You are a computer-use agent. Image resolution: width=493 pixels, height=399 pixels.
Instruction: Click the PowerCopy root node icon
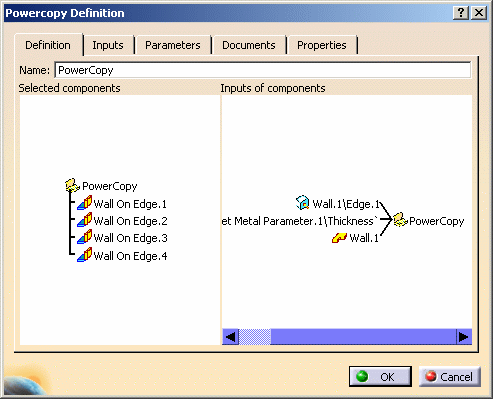[x=72, y=186]
